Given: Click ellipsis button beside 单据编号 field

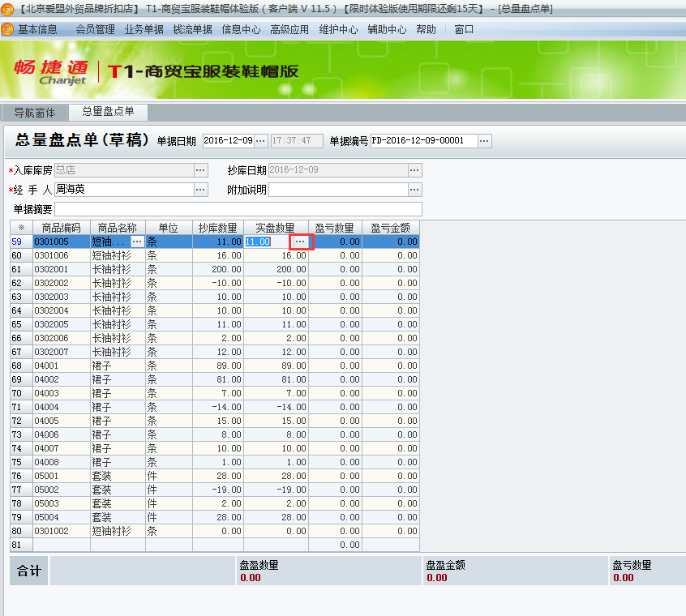Looking at the screenshot, I should click(484, 141).
